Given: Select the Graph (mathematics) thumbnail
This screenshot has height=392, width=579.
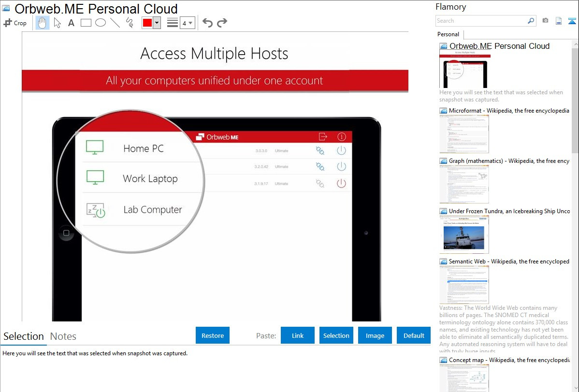Looking at the screenshot, I should coord(464,184).
